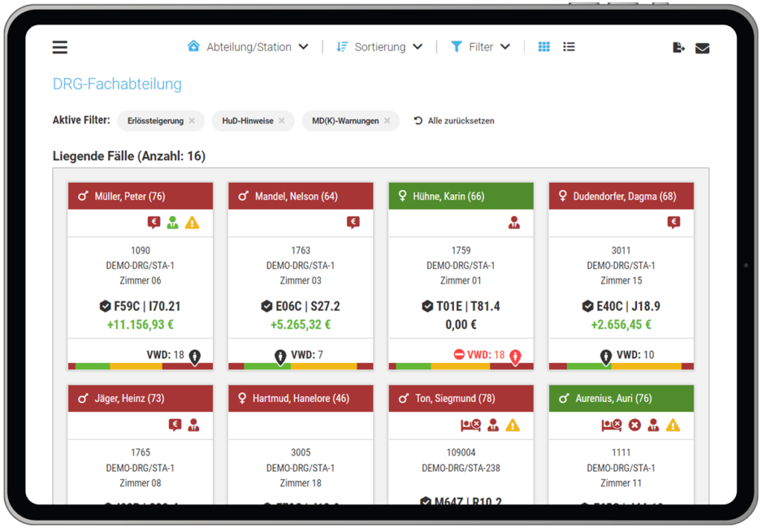Image resolution: width=762 pixels, height=532 pixels.
Task: Dismiss the MD(K)-Warnungen filter tag
Action: tap(387, 121)
